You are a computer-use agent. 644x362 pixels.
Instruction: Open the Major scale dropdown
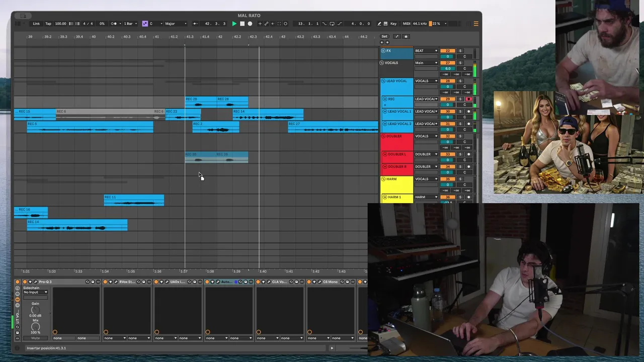coord(176,24)
